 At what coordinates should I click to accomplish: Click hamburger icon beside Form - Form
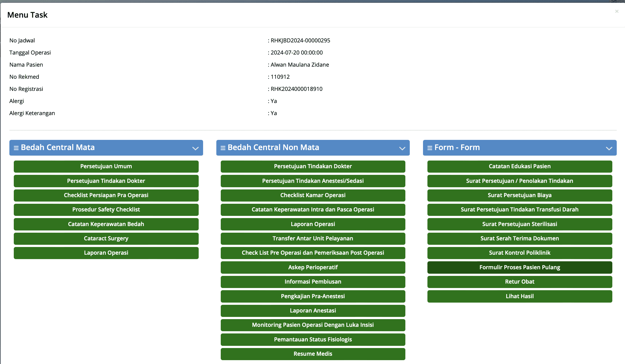[430, 148]
